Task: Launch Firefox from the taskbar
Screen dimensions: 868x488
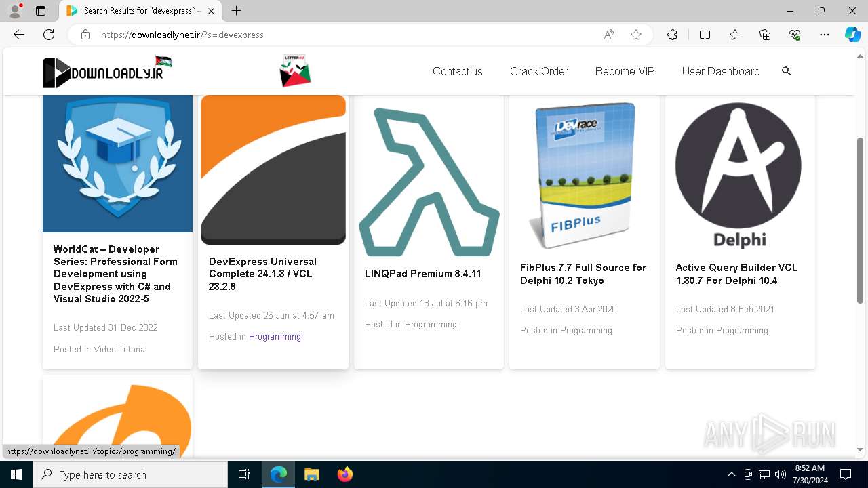Action: (x=344, y=474)
